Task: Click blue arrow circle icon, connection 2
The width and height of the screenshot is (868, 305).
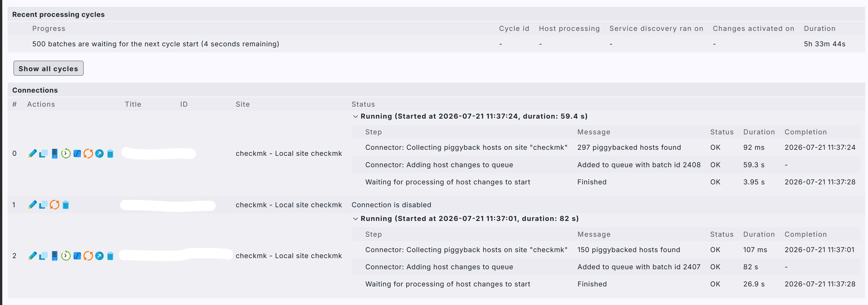Action: [x=99, y=256]
